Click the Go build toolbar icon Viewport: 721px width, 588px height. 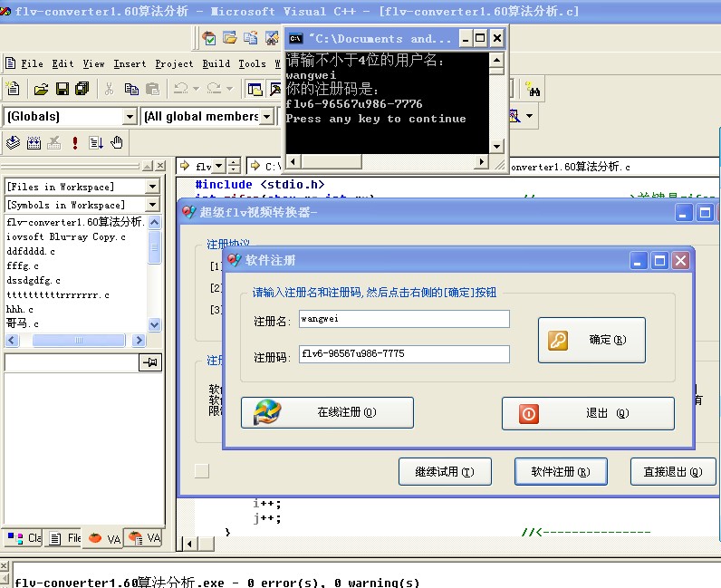tap(96, 142)
